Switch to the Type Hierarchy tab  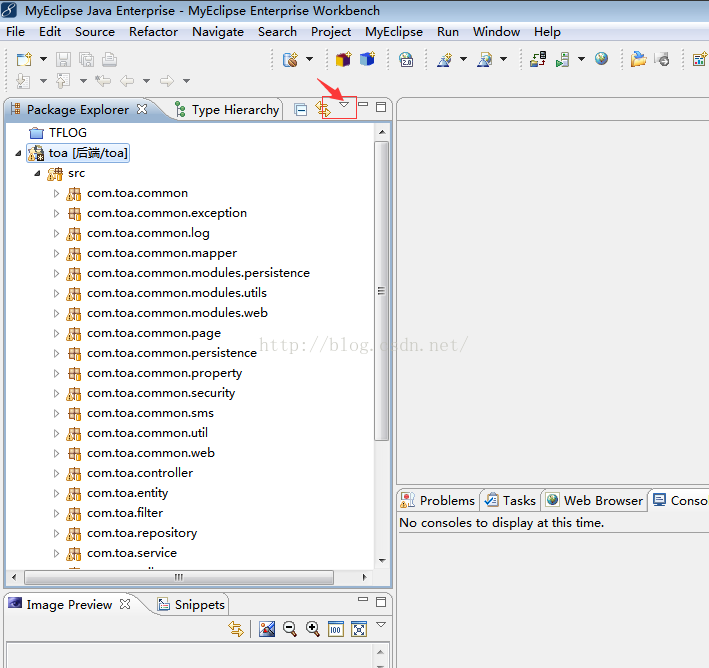[227, 109]
